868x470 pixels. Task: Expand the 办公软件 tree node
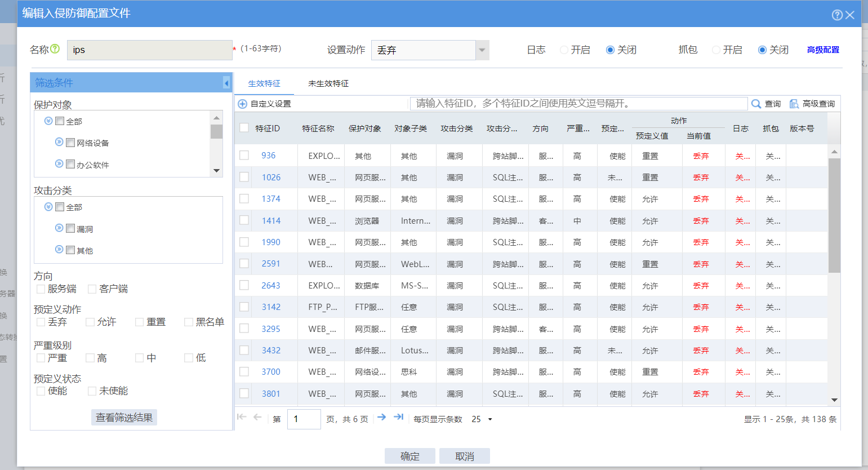(x=59, y=164)
